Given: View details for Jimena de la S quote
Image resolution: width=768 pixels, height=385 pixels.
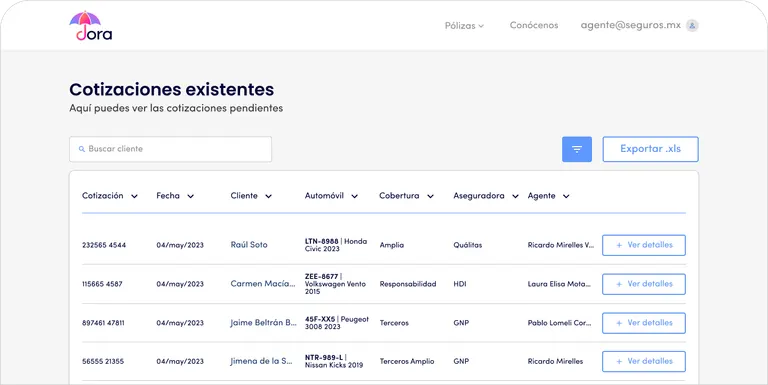Looking at the screenshot, I should click(x=644, y=361).
